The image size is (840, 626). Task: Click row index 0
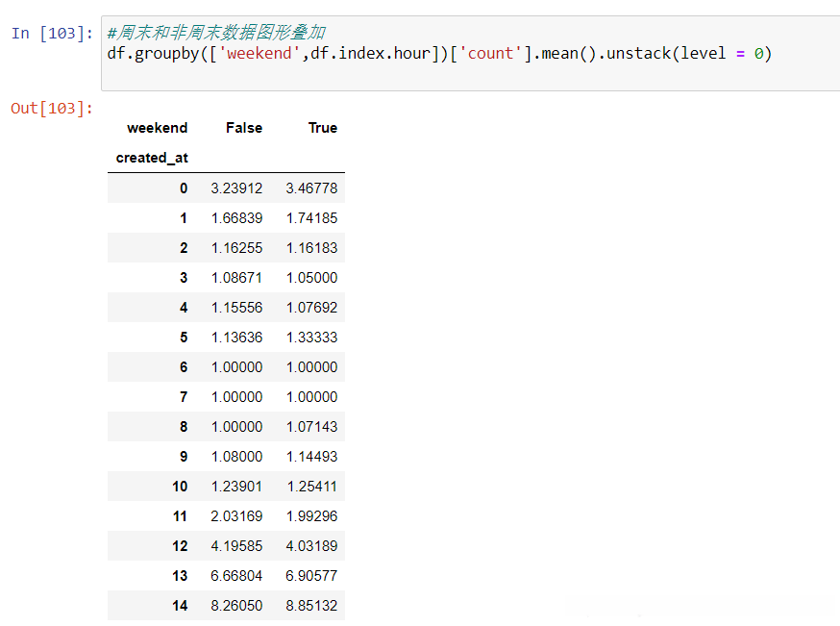184,188
